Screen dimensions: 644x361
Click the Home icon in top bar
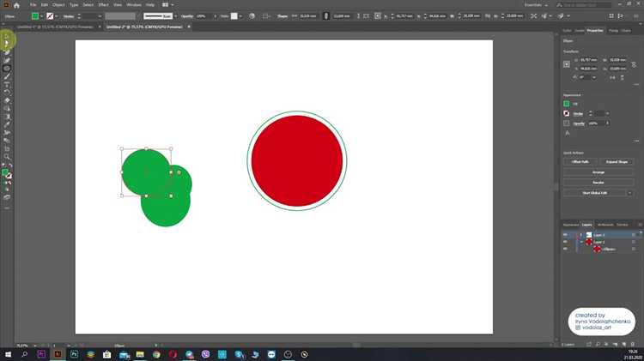(15, 5)
